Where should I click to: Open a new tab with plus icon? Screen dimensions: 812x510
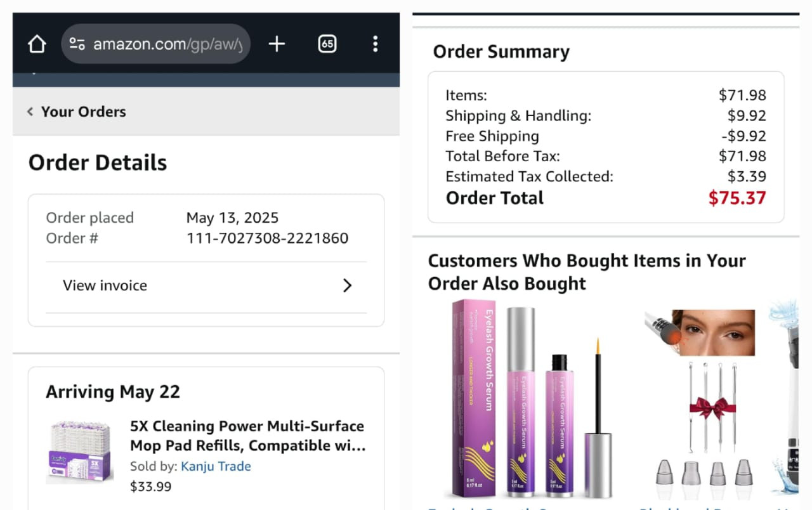[277, 44]
